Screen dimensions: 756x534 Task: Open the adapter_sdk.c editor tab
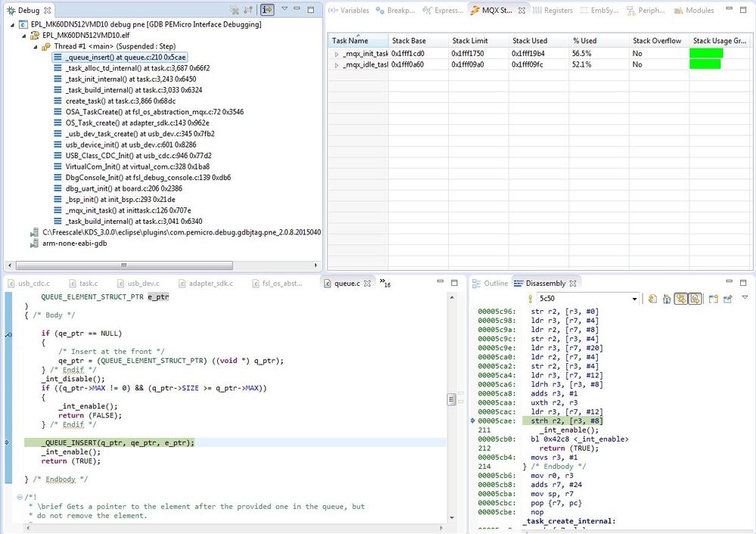pyautogui.click(x=206, y=284)
